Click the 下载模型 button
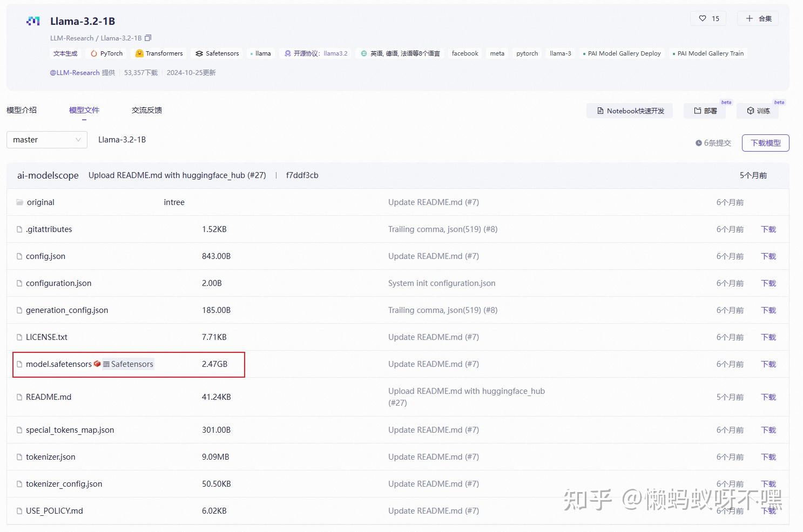Viewport: 803px width, 532px height. pyautogui.click(x=766, y=143)
